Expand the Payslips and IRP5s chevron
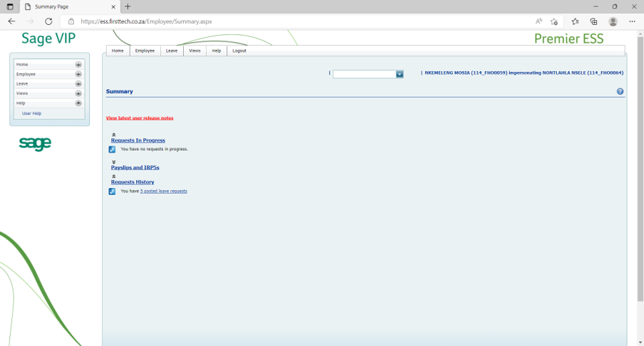 click(113, 162)
